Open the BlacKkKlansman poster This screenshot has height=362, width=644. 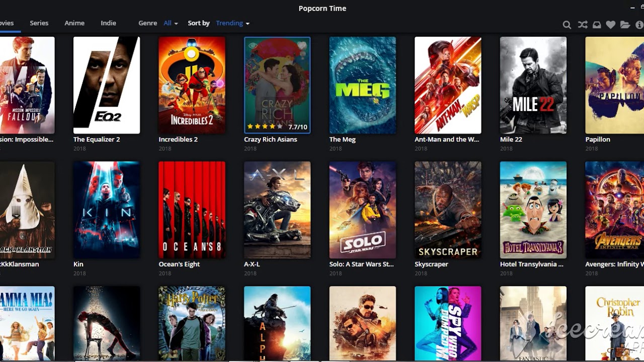click(27, 210)
